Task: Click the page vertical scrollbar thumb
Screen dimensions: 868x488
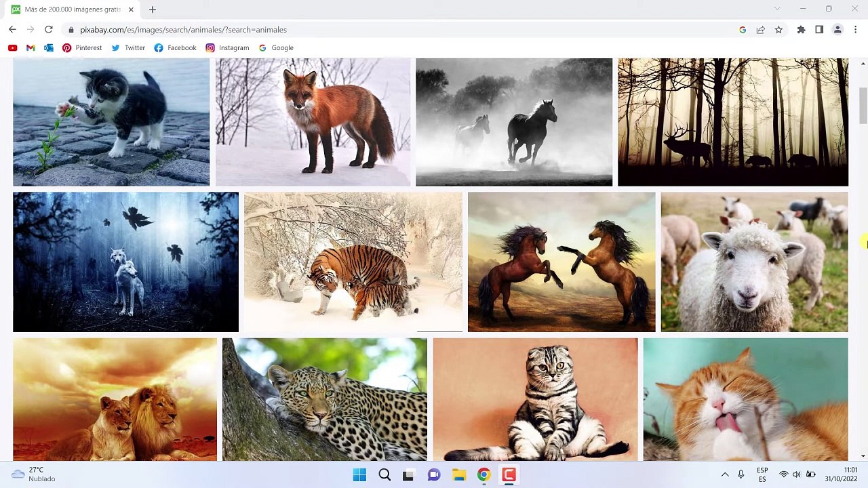Action: [x=863, y=106]
